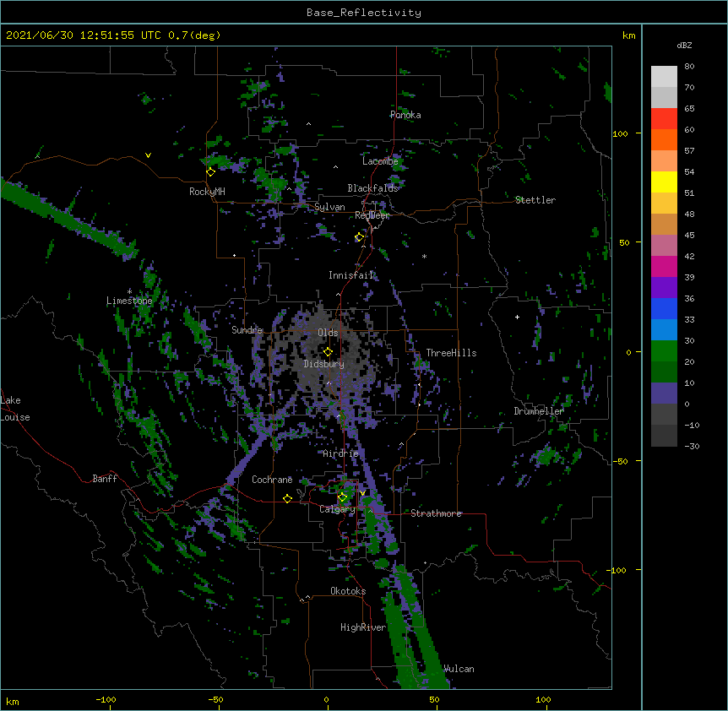Click the white asterisk above Limestone label

(x=129, y=291)
